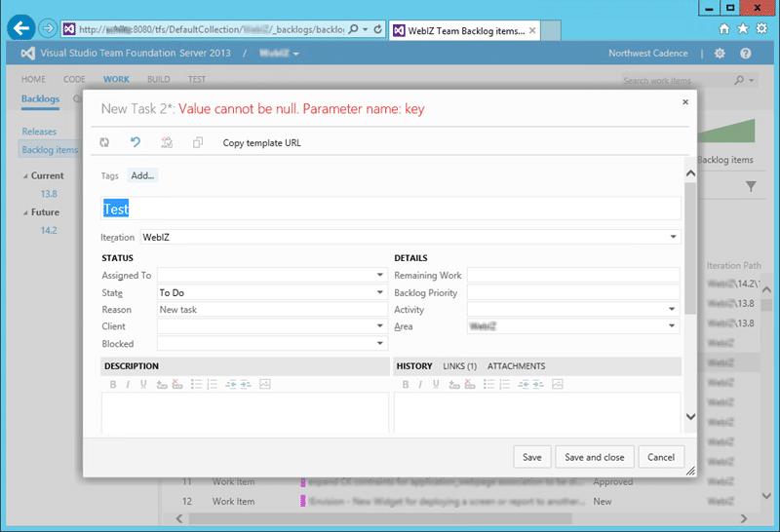Toggle Bold in History toolbar
Screen dimensions: 780x532
click(406, 384)
